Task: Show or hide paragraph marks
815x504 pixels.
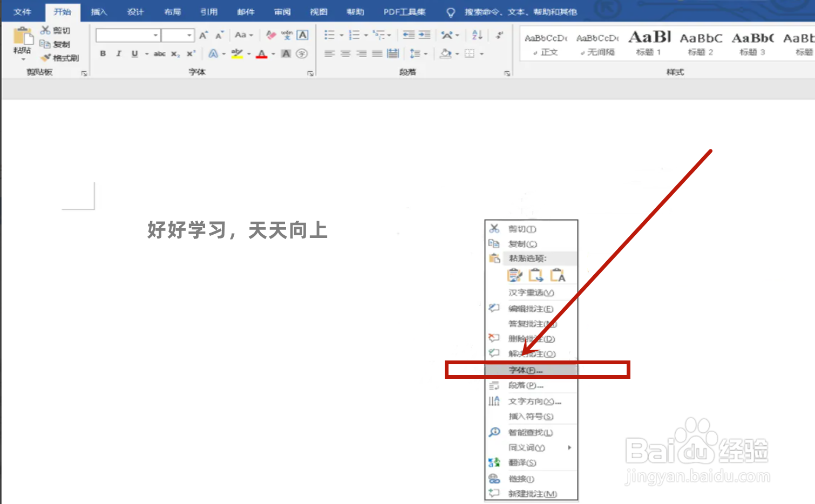Action: (x=499, y=35)
